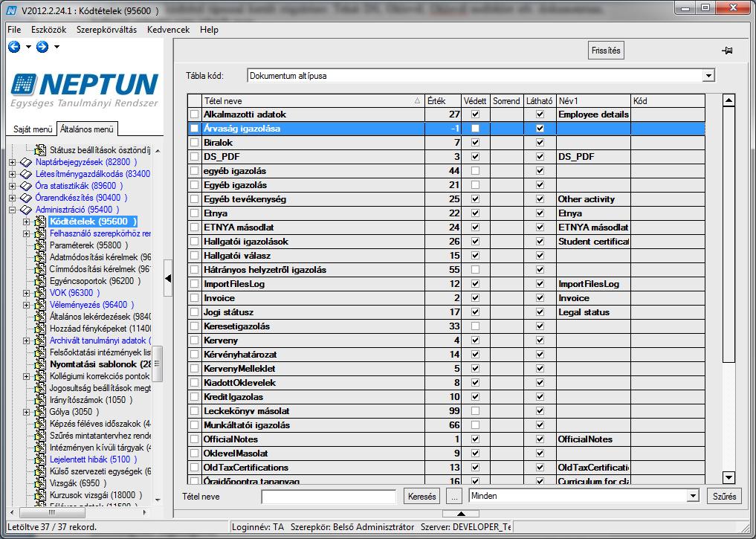Click the Létesítménygazdálkodás folder icon
Image resolution: width=756 pixels, height=539 pixels.
pyautogui.click(x=25, y=174)
